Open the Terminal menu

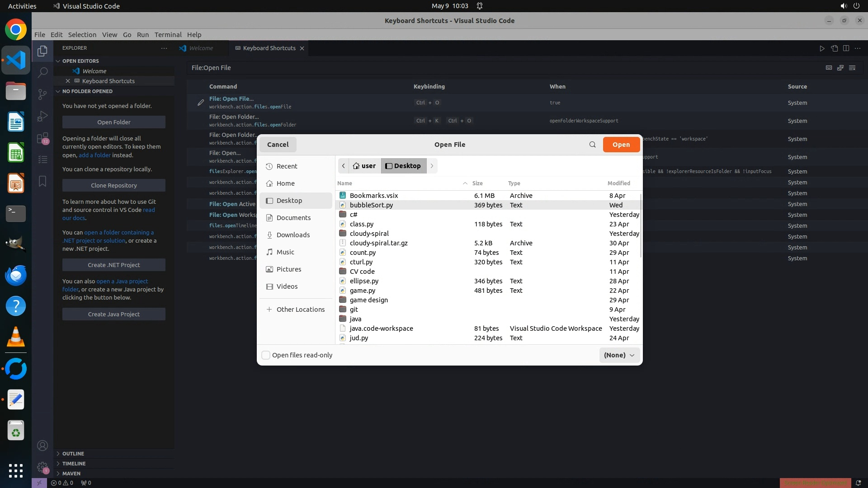click(x=168, y=35)
